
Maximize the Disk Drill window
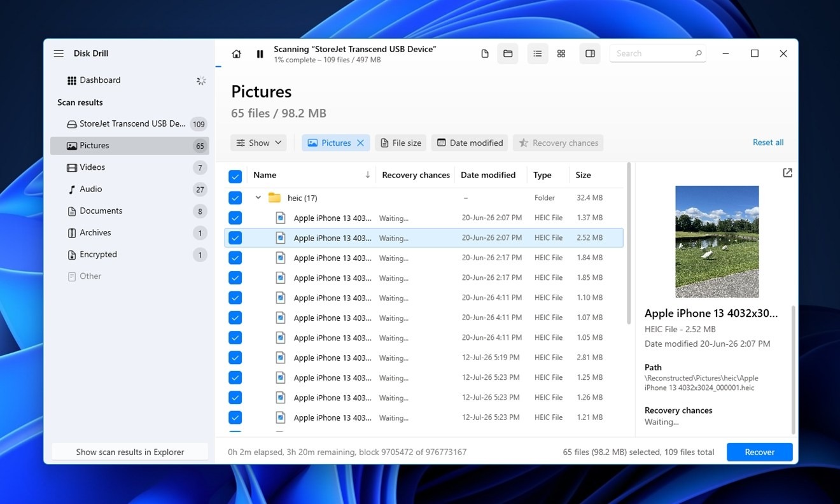pos(755,54)
